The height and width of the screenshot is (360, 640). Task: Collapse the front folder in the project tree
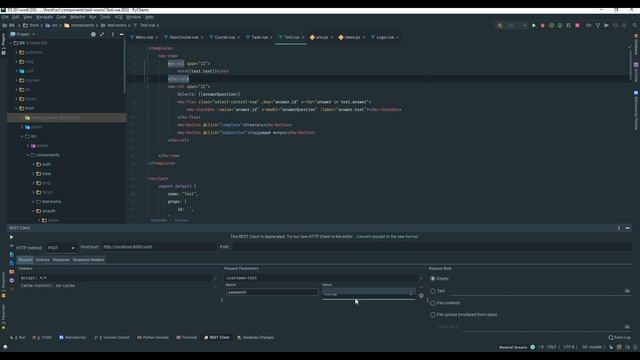pos(17,108)
